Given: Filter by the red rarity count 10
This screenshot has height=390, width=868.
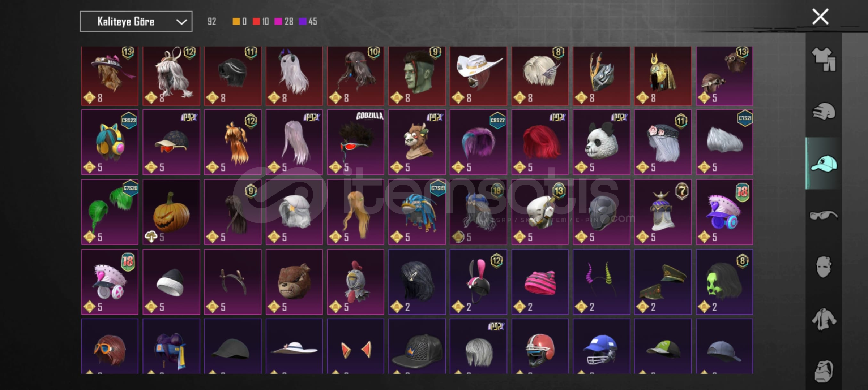Looking at the screenshot, I should click(x=261, y=22).
